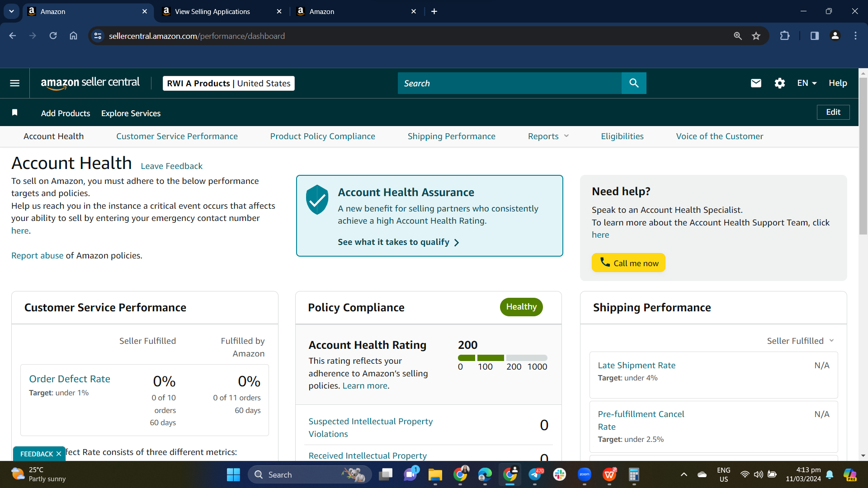The width and height of the screenshot is (868, 488).
Task: Open Suspected Intellectual Property Violations link
Action: [x=371, y=428]
